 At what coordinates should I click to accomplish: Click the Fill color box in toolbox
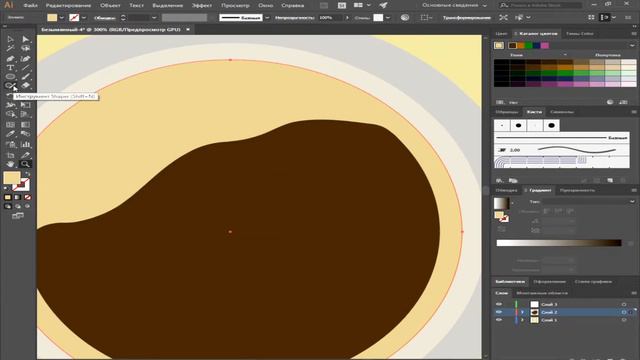tap(12, 178)
